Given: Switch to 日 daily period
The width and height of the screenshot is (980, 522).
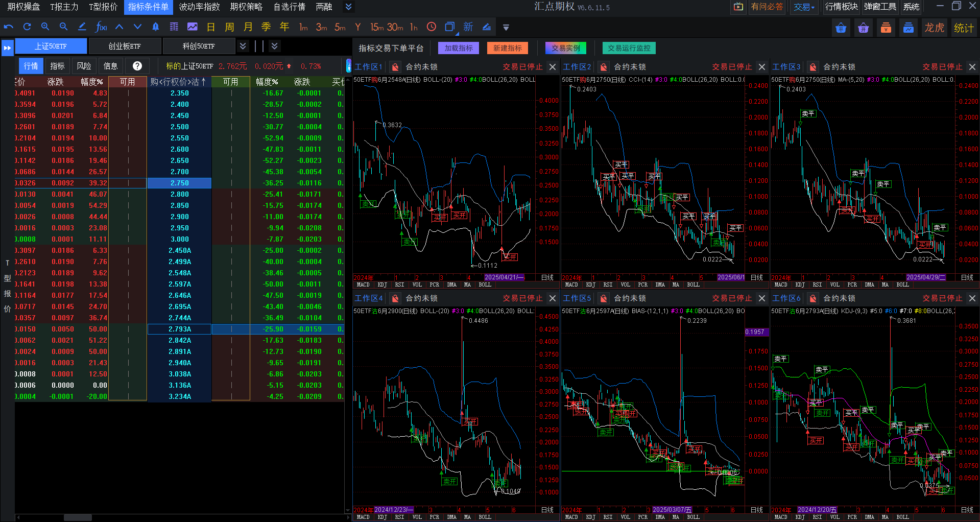Looking at the screenshot, I should click(211, 27).
